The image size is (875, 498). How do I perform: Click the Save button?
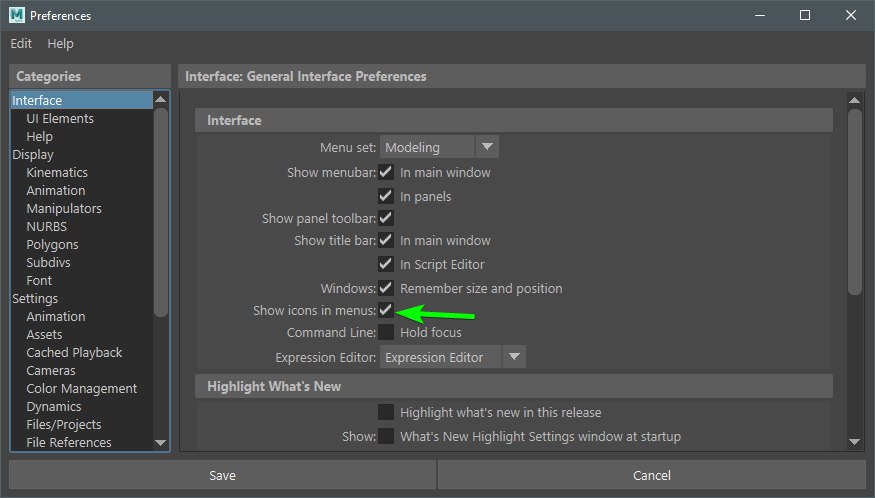click(x=222, y=476)
